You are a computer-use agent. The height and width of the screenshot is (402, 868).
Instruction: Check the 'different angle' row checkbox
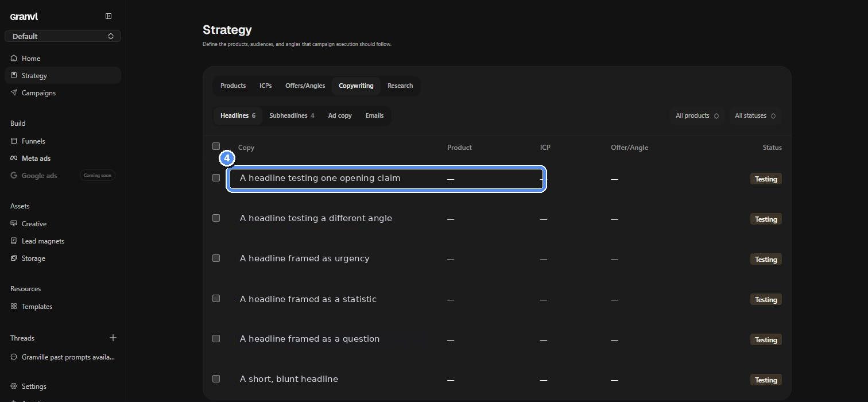[x=216, y=218]
